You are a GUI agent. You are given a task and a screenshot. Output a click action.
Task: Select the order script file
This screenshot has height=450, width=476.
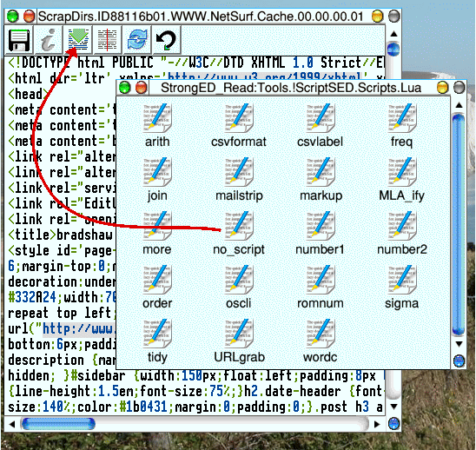157,288
